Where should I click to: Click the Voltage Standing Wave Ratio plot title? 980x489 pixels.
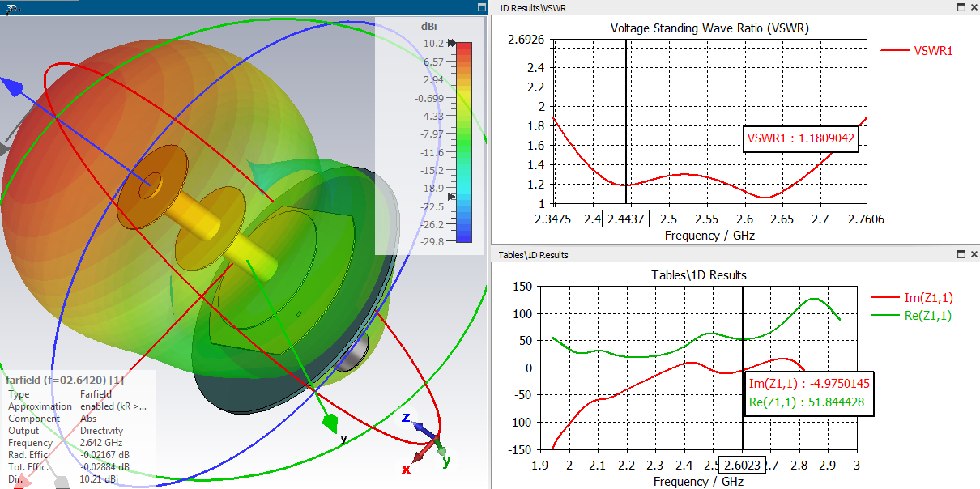[x=709, y=28]
